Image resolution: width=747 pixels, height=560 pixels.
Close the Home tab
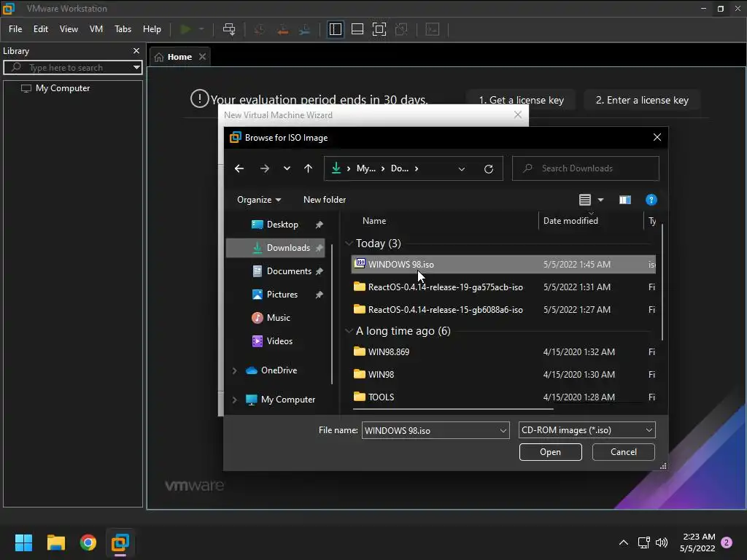(203, 57)
